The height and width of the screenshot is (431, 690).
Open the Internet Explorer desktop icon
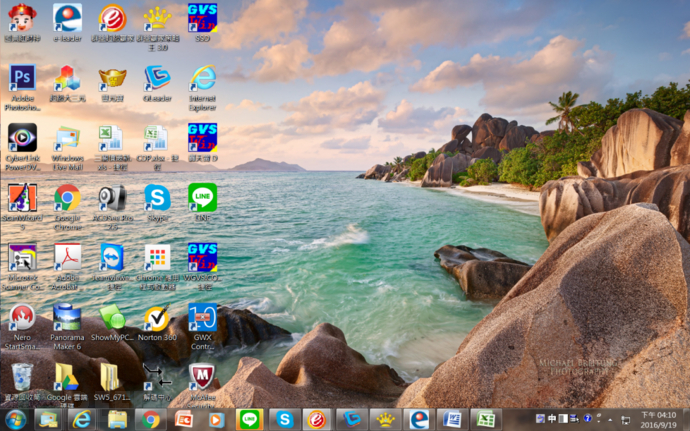(x=202, y=78)
